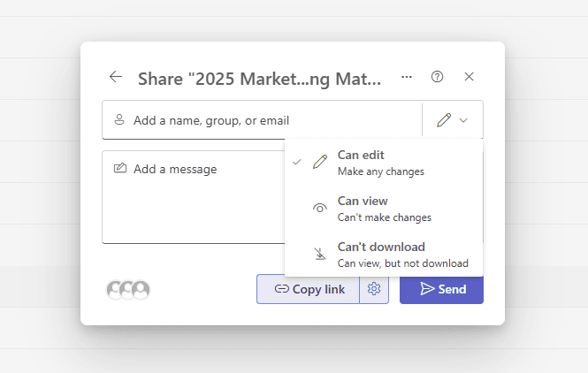Click the pencil permission selector button
Screen dimensions: 588x373
click(x=444, y=120)
